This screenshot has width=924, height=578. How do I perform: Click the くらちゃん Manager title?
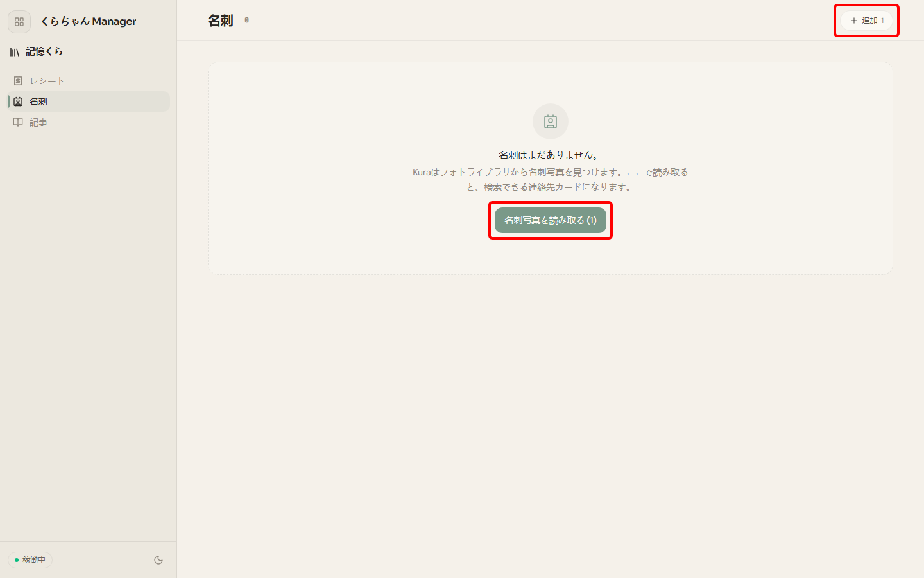(89, 21)
